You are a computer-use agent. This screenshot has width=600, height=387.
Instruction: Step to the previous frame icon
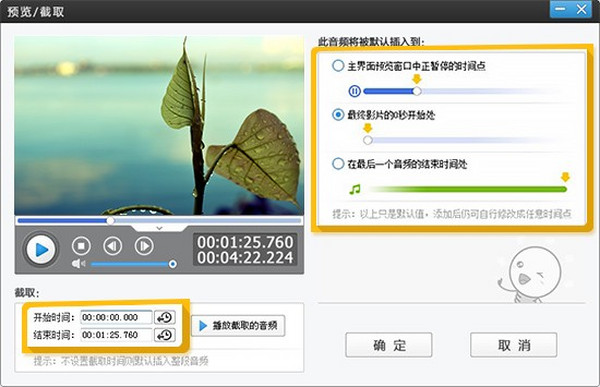point(112,246)
